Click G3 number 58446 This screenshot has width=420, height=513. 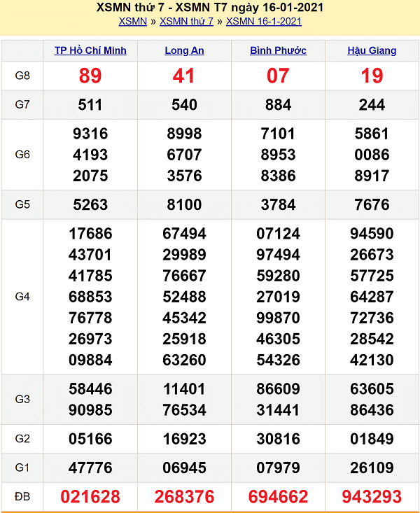coord(90,388)
